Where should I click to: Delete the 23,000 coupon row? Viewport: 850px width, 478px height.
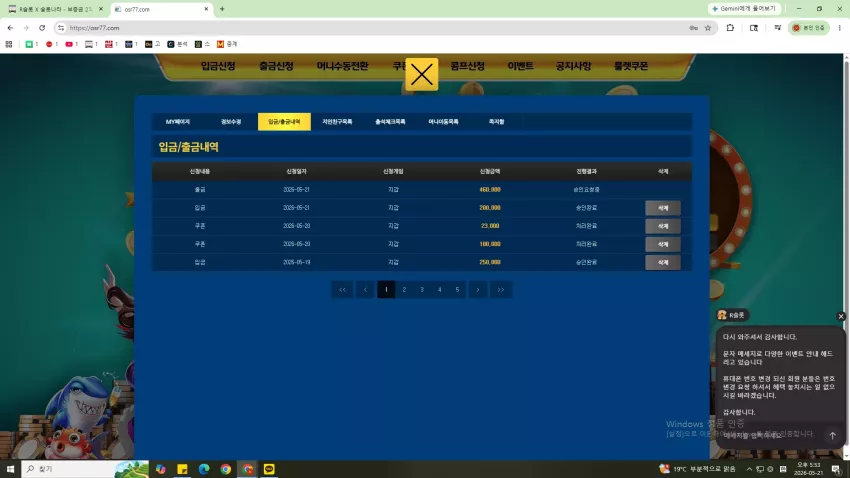click(x=662, y=226)
